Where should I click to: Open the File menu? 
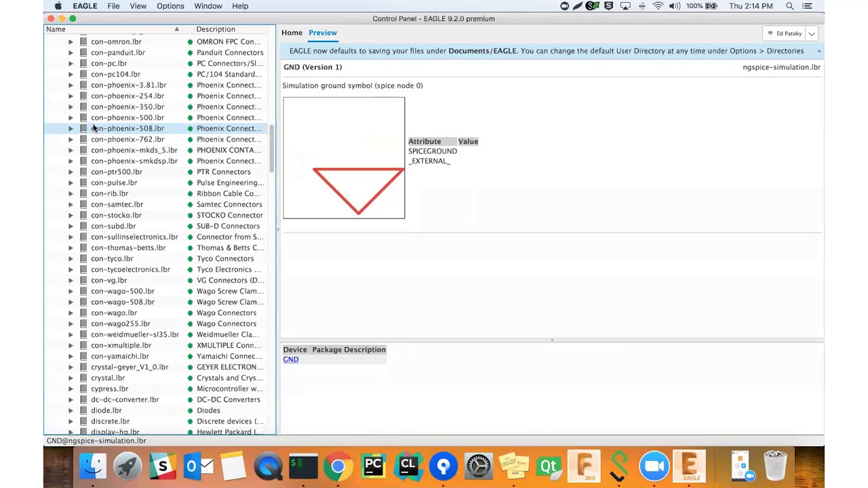tap(113, 6)
